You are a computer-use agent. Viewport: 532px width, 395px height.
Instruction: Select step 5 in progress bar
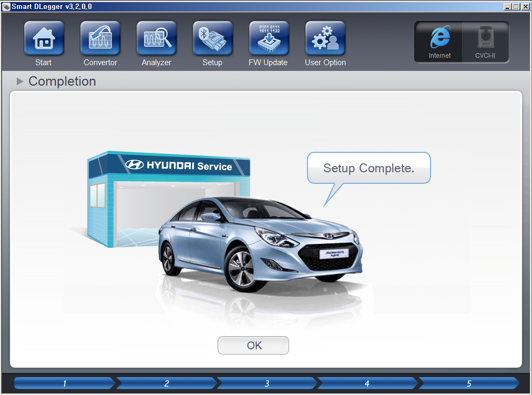(x=469, y=383)
